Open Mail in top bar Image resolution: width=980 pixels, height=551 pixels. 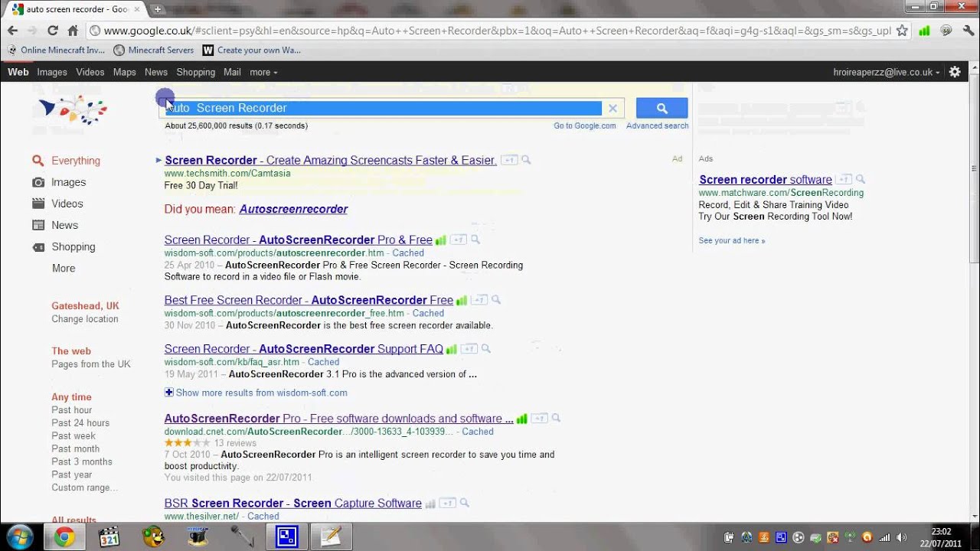(x=232, y=72)
